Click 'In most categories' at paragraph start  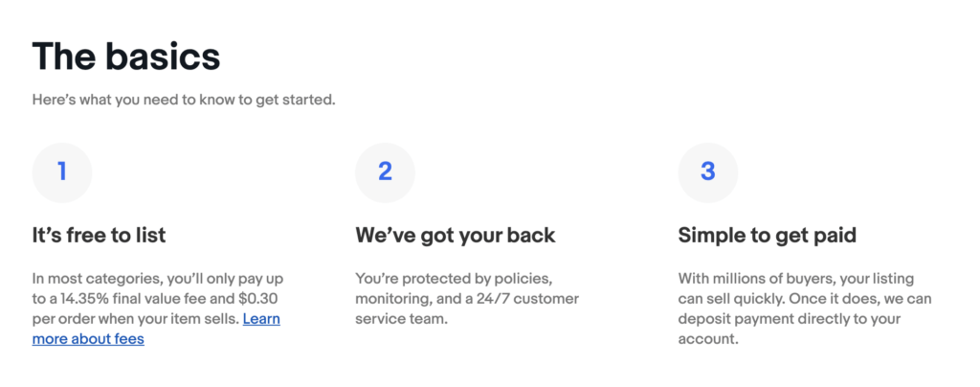tap(94, 279)
